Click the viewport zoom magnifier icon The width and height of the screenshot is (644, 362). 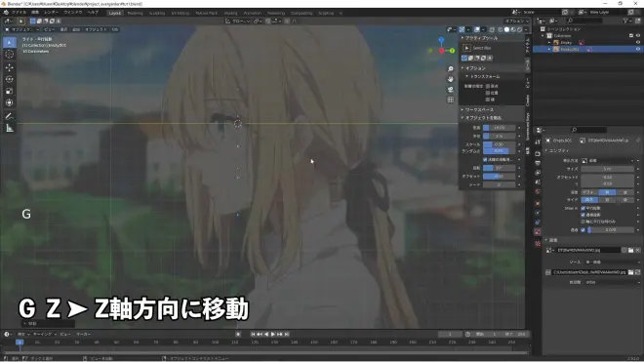[451, 69]
